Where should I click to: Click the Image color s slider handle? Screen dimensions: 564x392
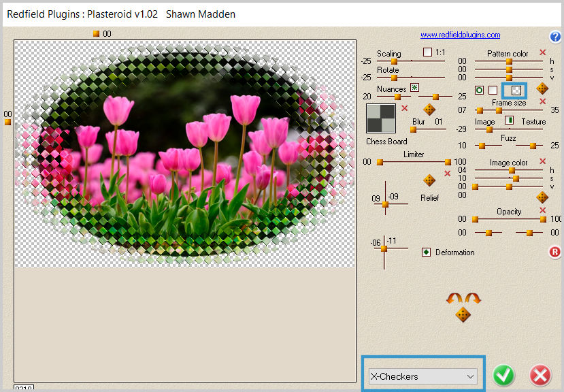(x=516, y=178)
